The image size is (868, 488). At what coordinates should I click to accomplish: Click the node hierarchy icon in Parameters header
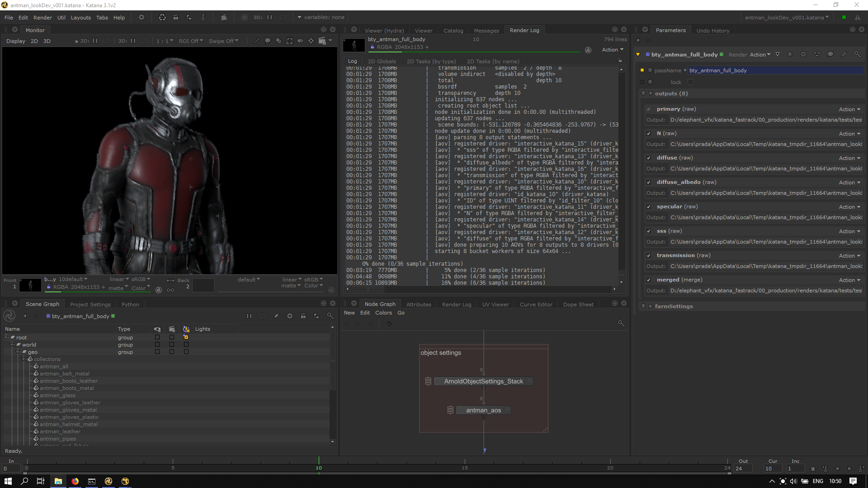(817, 54)
